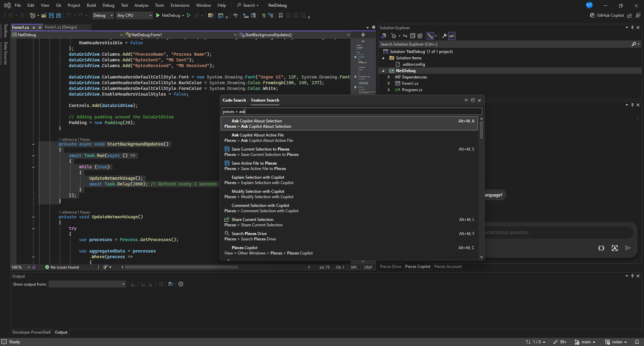
Task: Switch to the Developer PowerShell tab
Action: [x=32, y=332]
